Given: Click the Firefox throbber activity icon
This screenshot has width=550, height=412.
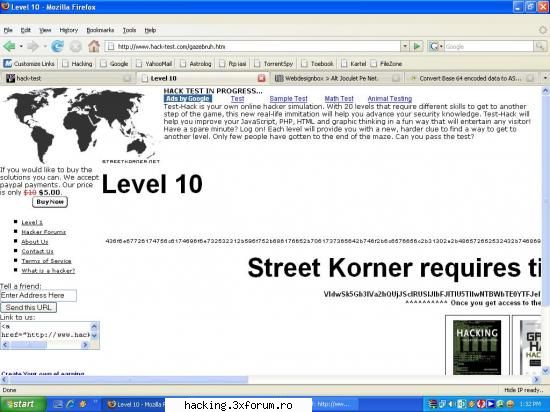Looking at the screenshot, I should click(543, 30).
